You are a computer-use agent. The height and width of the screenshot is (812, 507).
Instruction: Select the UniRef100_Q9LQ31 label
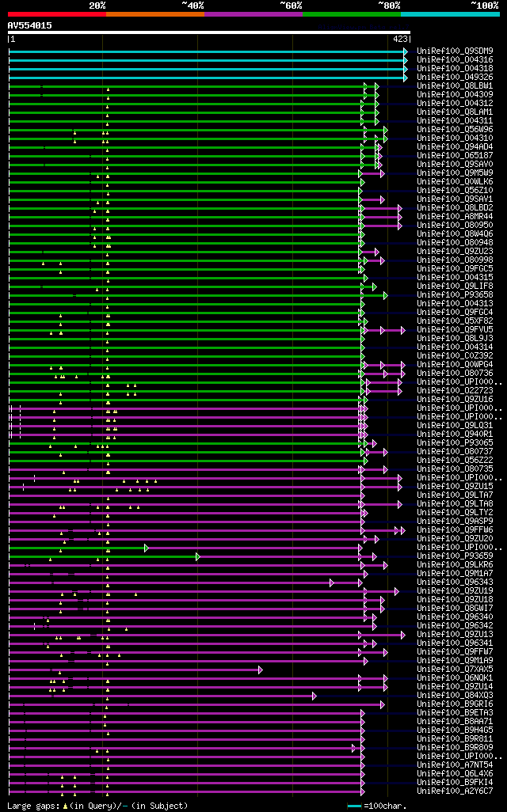(456, 425)
